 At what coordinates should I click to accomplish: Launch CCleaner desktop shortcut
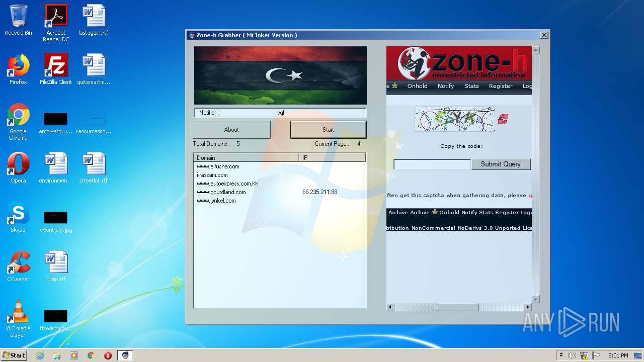coord(18,266)
